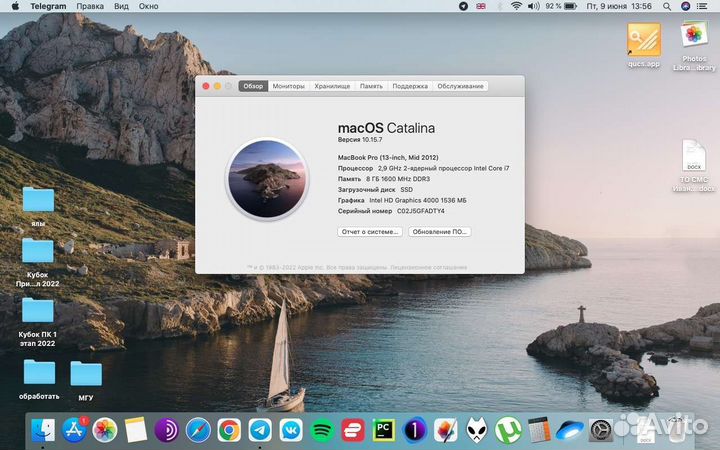This screenshot has width=720, height=450.
Task: Select the ТО СМС docx file
Action: point(694,165)
